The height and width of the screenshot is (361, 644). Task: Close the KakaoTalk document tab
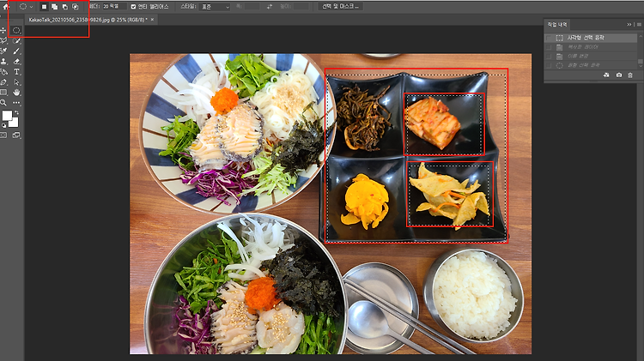coord(152,19)
